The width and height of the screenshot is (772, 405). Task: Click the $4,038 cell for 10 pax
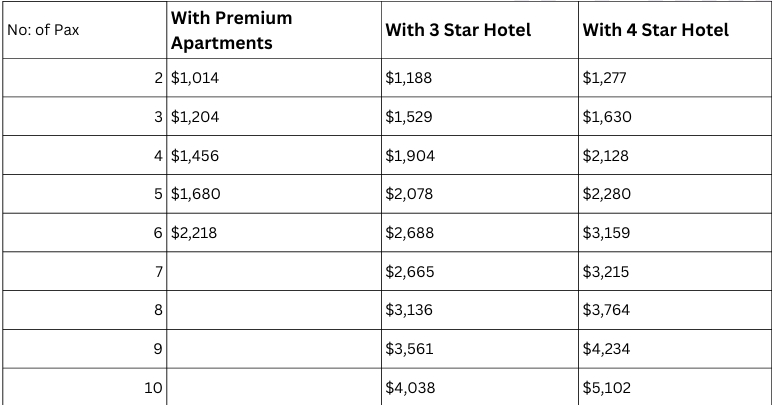410,387
